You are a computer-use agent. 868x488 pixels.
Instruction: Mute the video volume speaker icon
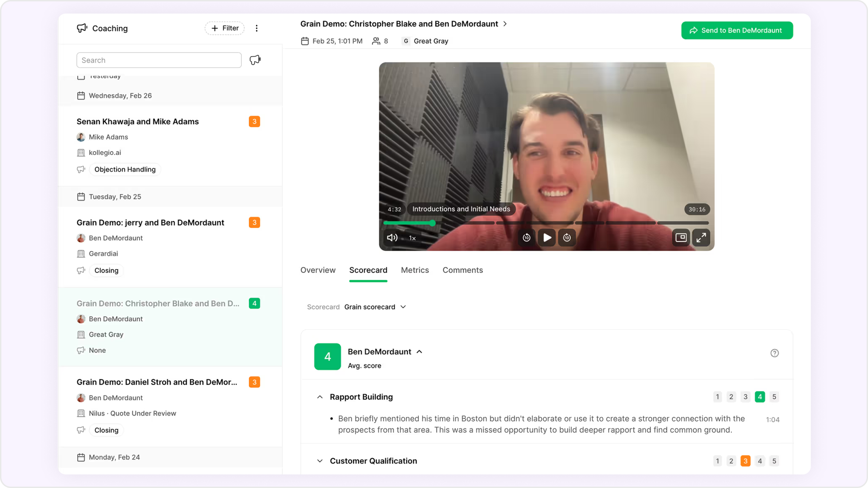(x=392, y=238)
